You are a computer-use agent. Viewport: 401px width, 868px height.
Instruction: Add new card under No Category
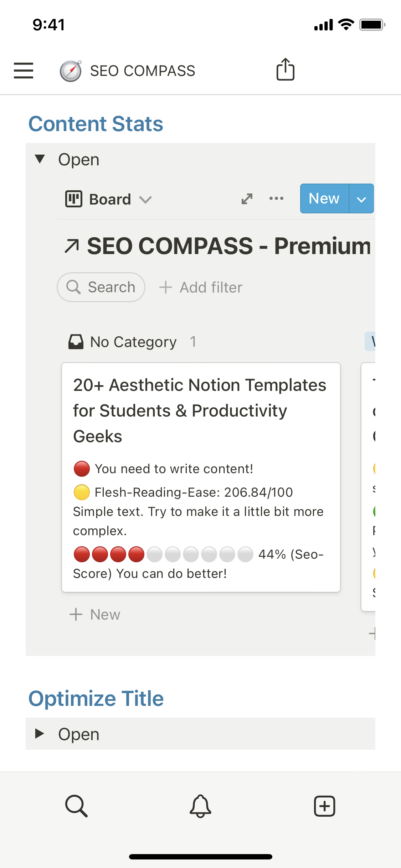pos(95,614)
